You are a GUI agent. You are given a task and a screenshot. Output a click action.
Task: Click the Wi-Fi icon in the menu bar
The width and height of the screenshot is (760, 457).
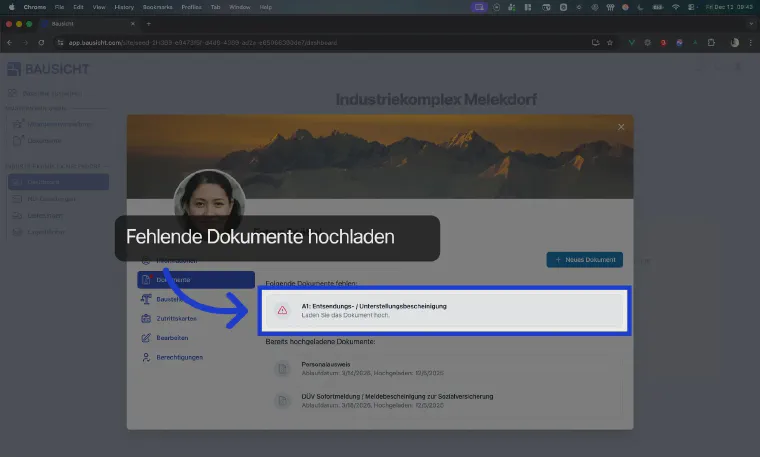pyautogui.click(x=676, y=7)
